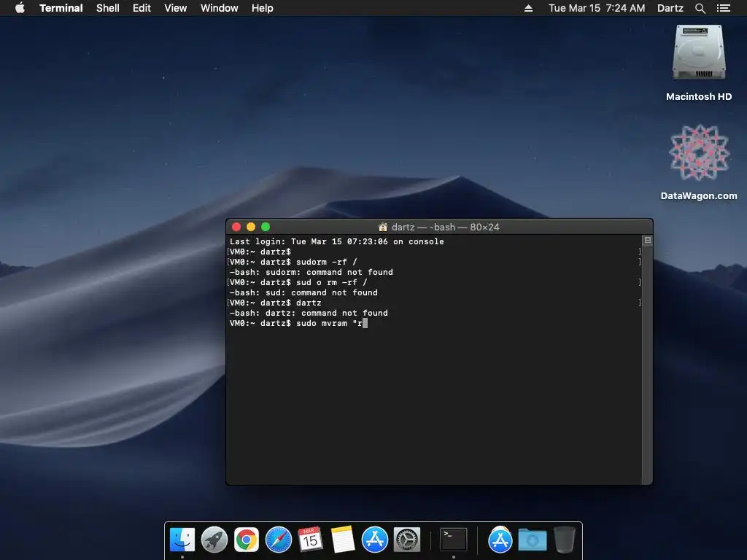Open the Trash in the Dock

565,540
